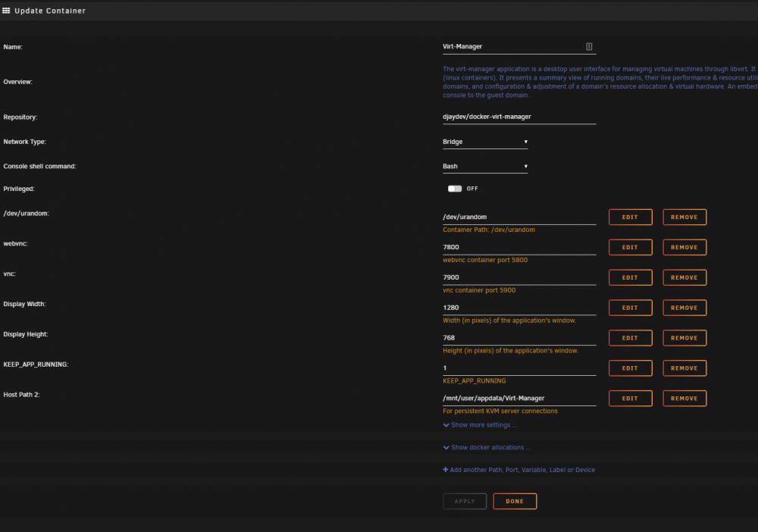Viewport: 758px width, 532px height.
Task: Click the APPLY button
Action: [465, 501]
